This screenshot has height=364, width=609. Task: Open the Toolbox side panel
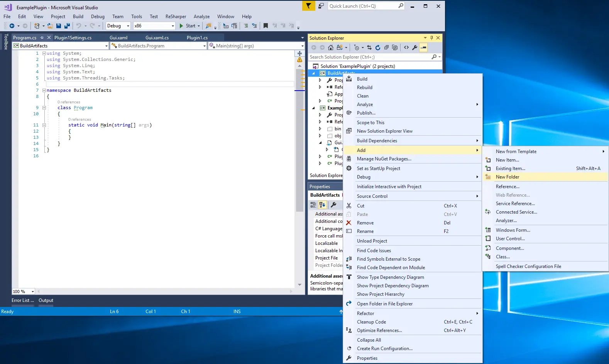6,42
